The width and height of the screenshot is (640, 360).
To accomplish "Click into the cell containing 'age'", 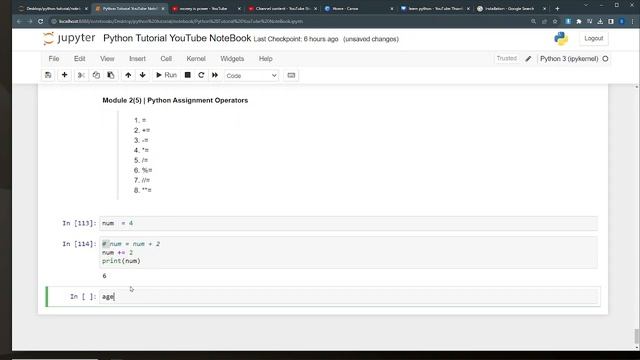I will point(349,297).
